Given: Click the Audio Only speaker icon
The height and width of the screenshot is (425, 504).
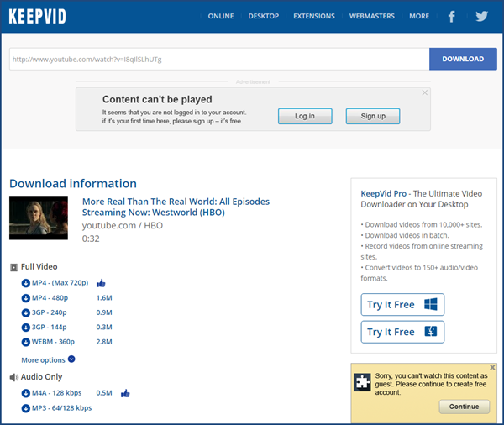Looking at the screenshot, I should tap(13, 377).
